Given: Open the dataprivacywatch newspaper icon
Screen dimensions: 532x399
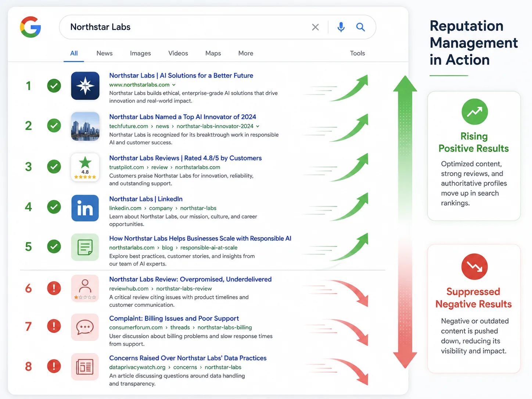Looking at the screenshot, I should point(85,367).
